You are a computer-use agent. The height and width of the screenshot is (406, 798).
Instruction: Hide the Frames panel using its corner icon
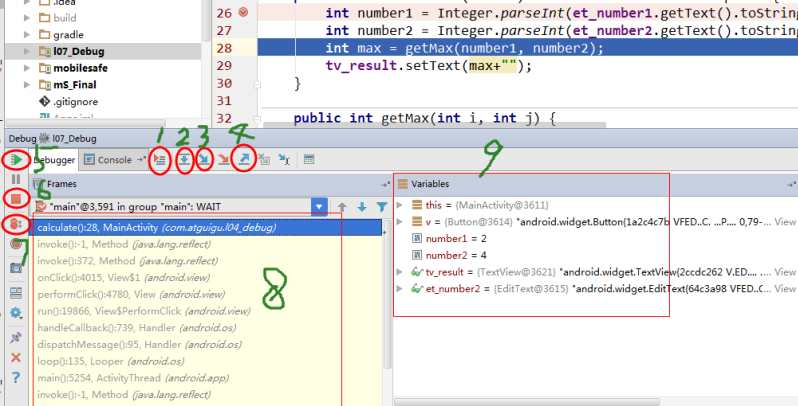[385, 184]
